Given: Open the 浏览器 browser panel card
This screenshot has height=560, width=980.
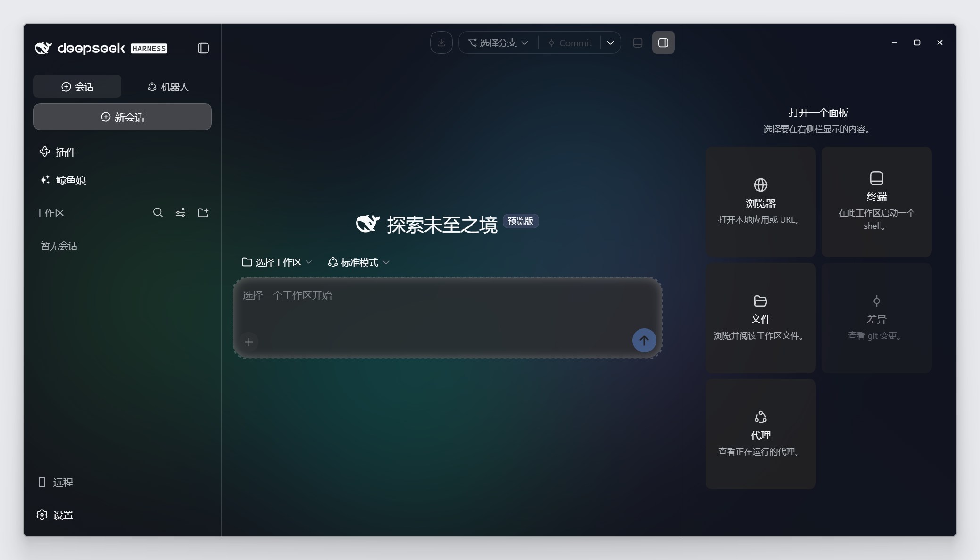Looking at the screenshot, I should click(x=760, y=202).
